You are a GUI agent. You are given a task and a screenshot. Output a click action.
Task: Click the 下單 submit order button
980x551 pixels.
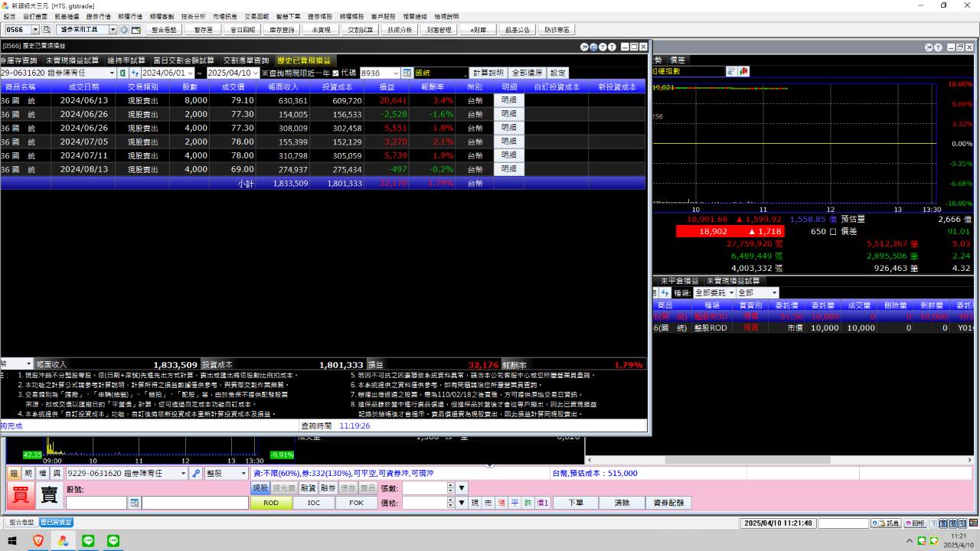(575, 503)
